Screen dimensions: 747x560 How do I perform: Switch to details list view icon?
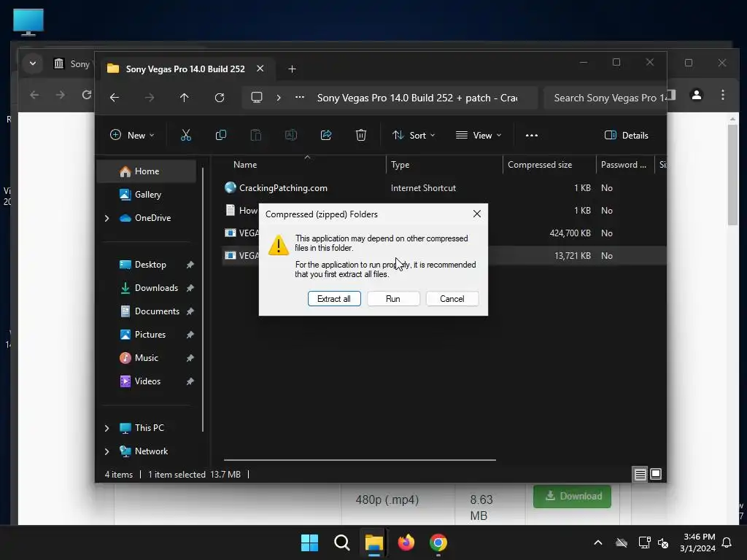[x=640, y=474]
